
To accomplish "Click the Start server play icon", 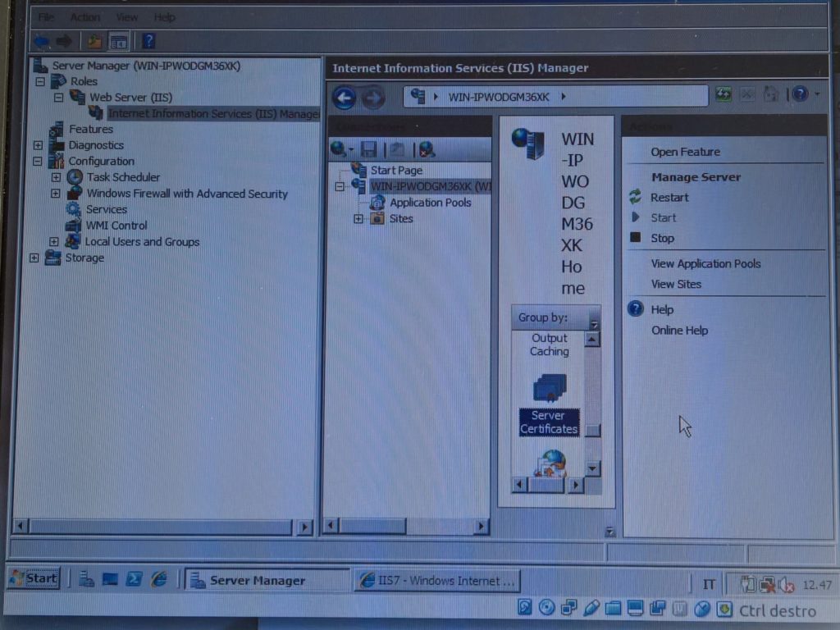I will 636,217.
